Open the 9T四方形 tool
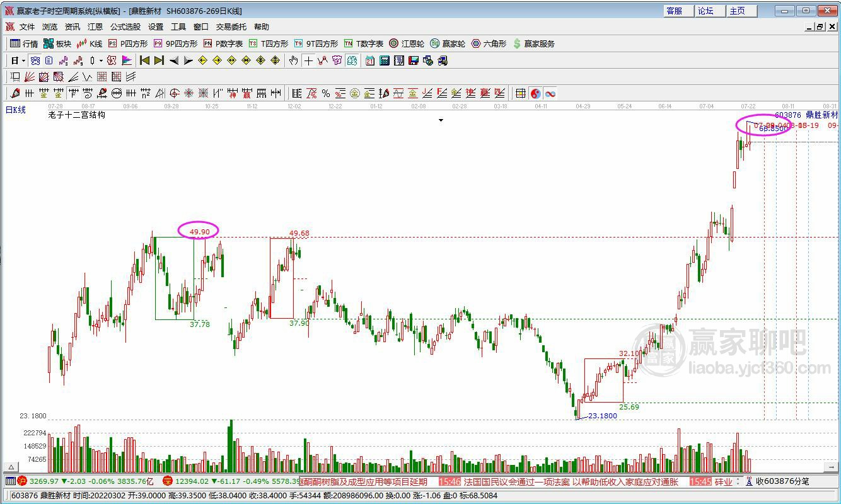This screenshot has width=841, height=504. (316, 43)
